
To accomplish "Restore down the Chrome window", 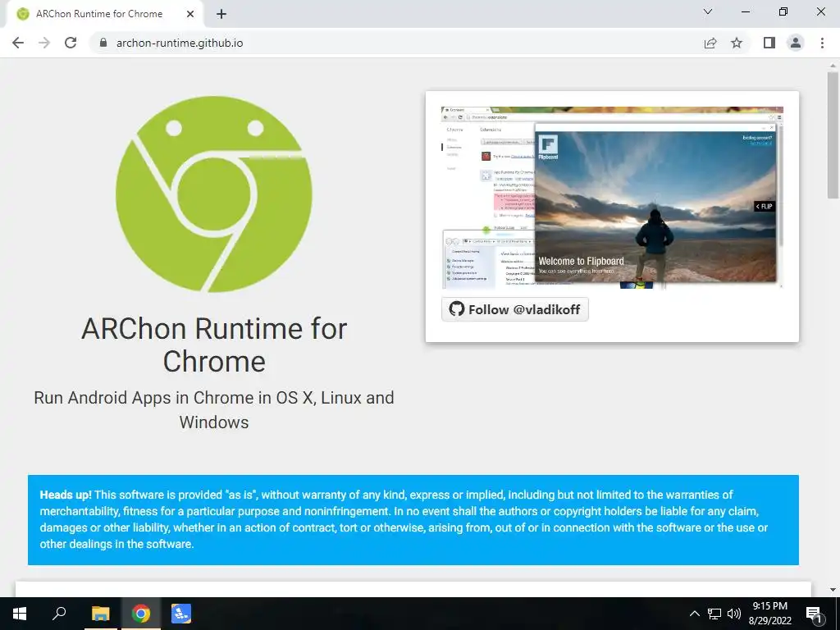I will point(783,11).
